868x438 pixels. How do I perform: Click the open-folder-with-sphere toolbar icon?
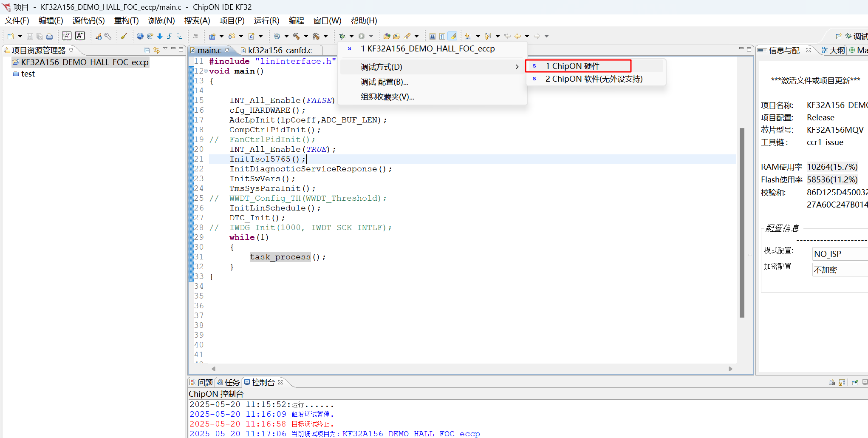pyautogui.click(x=387, y=36)
